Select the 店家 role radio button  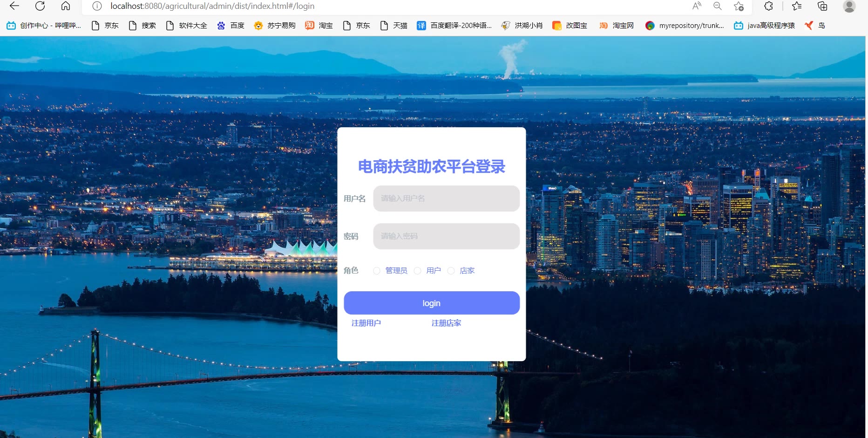click(451, 271)
